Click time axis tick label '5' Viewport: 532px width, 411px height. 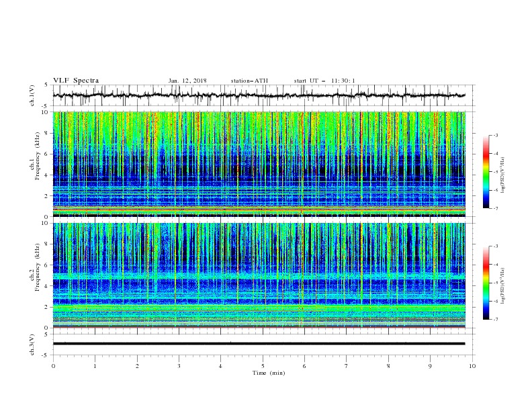point(263,366)
